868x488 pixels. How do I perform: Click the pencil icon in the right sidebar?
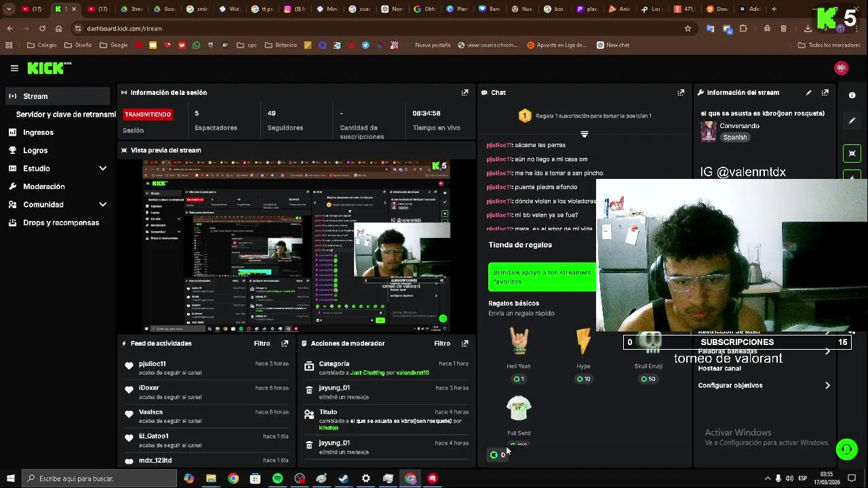pos(852,121)
